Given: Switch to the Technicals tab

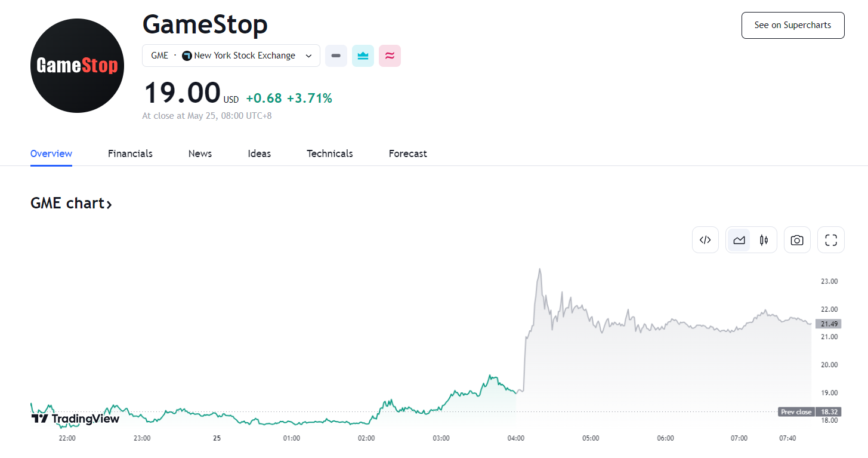Looking at the screenshot, I should coord(329,153).
